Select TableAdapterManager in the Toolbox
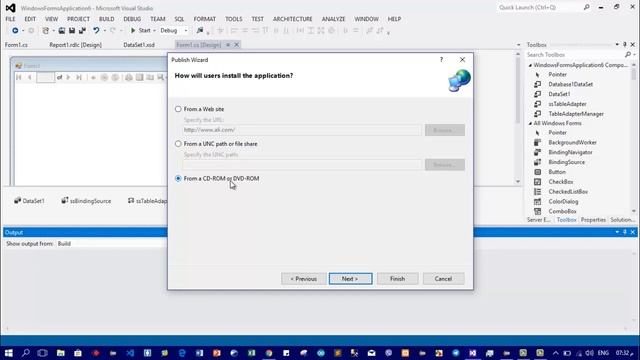 pos(576,114)
